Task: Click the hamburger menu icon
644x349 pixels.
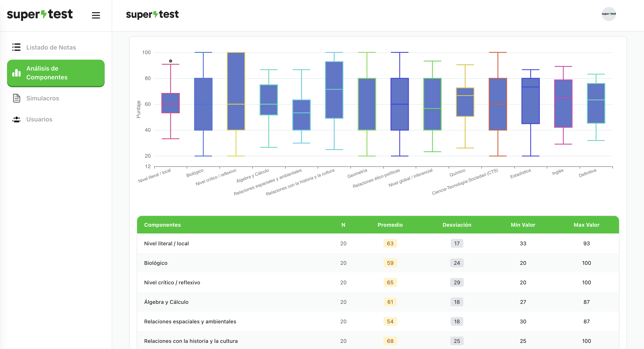Action: click(96, 15)
